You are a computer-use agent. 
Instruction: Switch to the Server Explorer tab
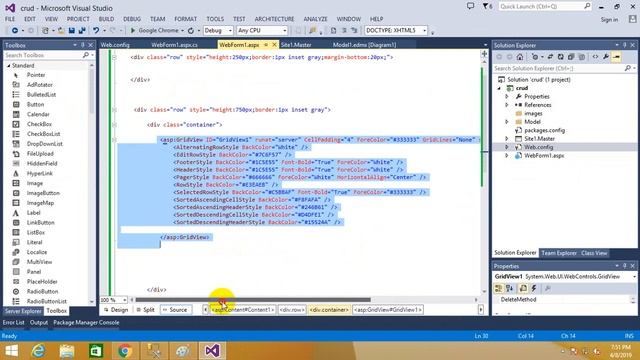23,311
